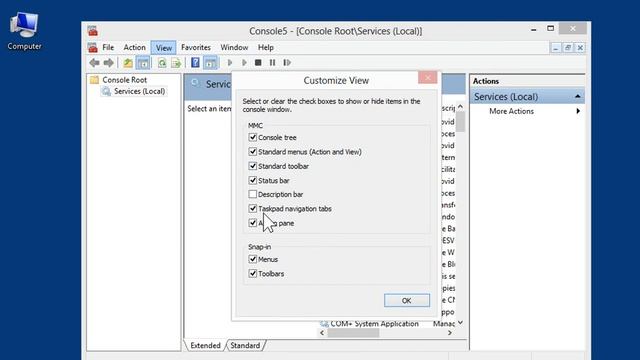Viewport: 640px width, 360px height.
Task: Click the Export List toolbar icon
Action: [x=176, y=62]
